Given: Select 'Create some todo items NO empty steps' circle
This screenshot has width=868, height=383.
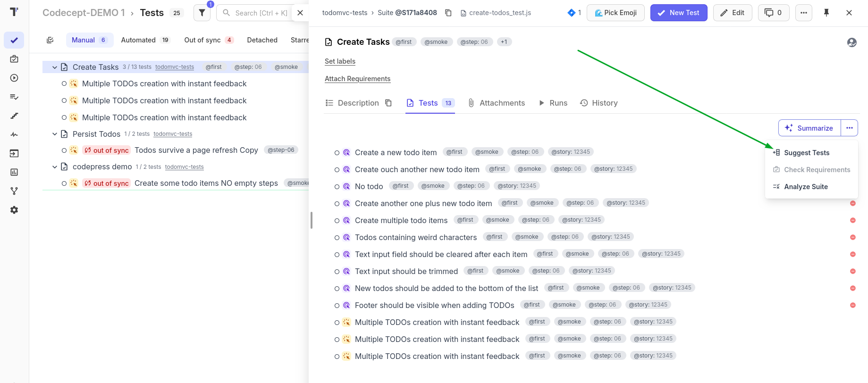Looking at the screenshot, I should [64, 183].
